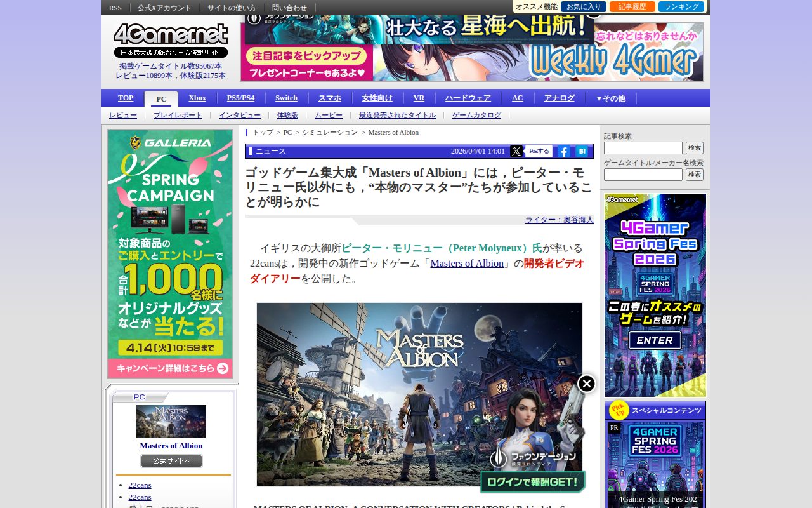Click the ファウンデーション logo in ad
Screen dimensions: 812x508
533,457
